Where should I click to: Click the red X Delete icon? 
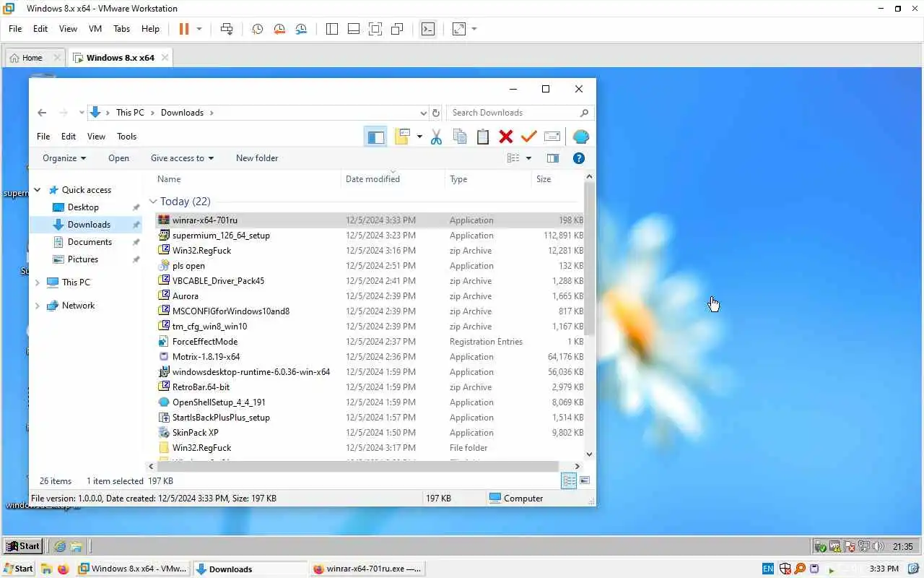tap(506, 137)
